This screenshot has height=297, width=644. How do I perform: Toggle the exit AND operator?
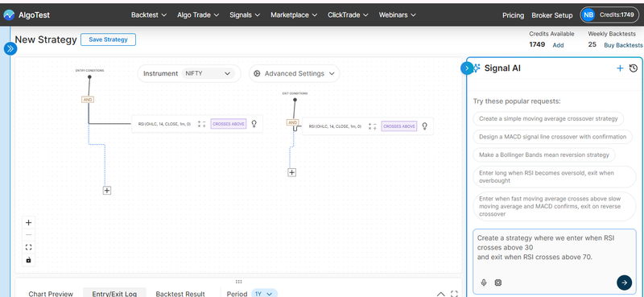(x=292, y=122)
